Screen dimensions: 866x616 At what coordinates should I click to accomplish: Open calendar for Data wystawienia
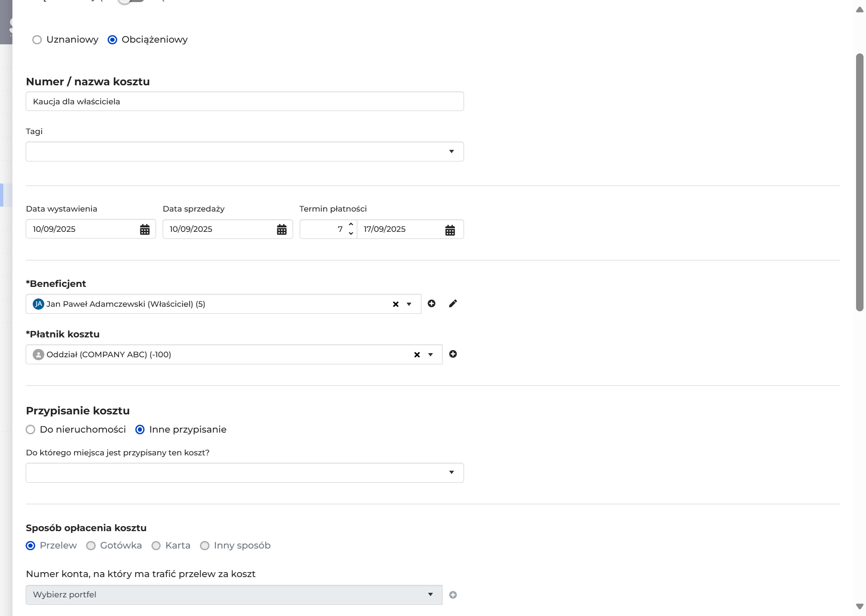point(144,229)
